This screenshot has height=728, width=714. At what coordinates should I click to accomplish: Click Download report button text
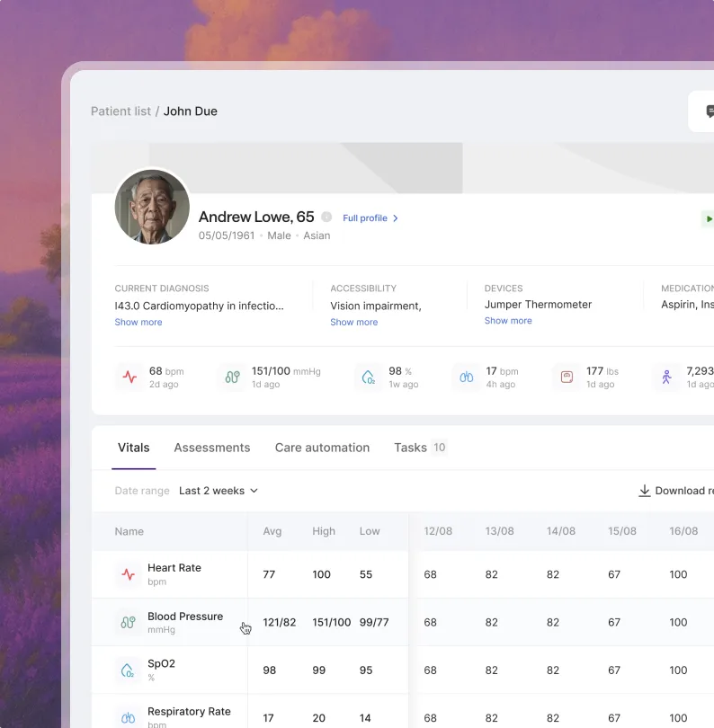(684, 491)
